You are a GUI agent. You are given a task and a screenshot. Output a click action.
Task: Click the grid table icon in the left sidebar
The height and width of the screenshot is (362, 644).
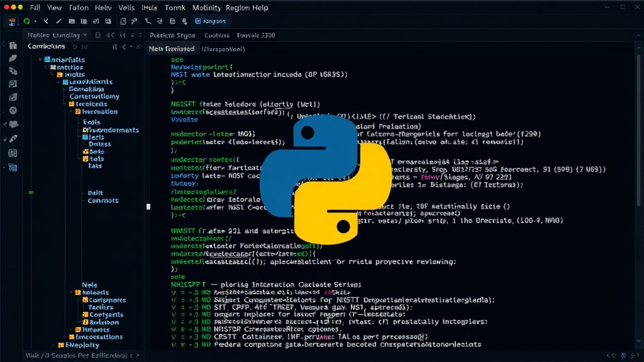[13, 153]
